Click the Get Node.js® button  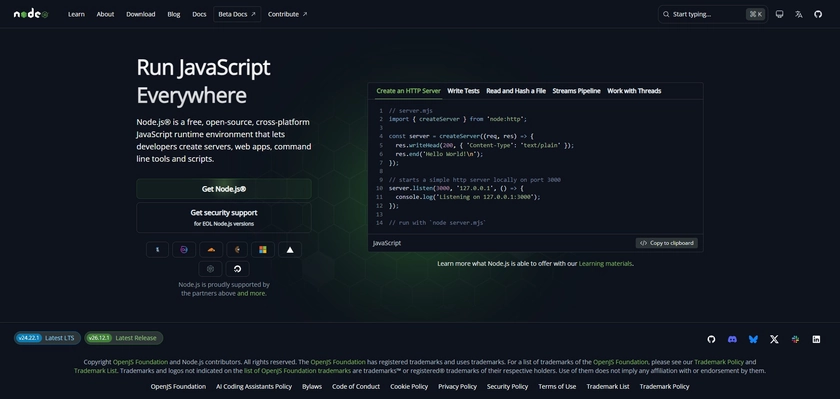224,189
